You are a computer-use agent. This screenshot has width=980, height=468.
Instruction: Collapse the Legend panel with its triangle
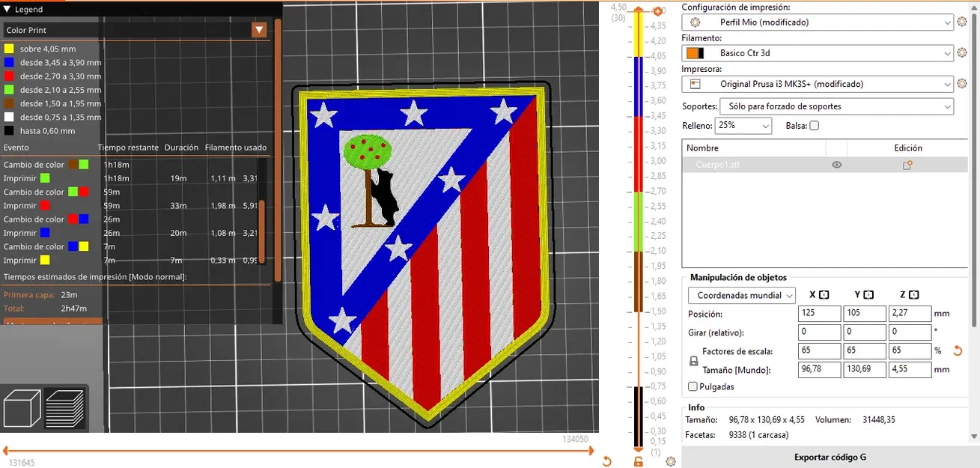click(x=8, y=9)
